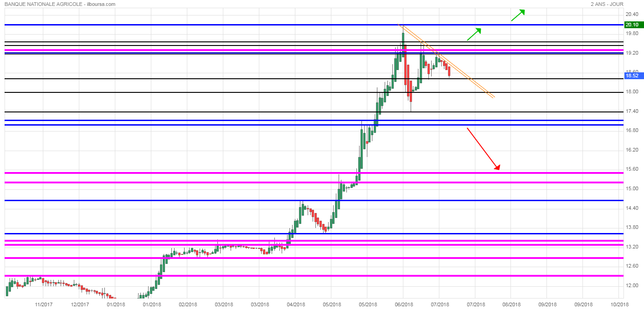Click the 14.40 price axis label
Screen dimensions: 644x309
tap(631, 208)
